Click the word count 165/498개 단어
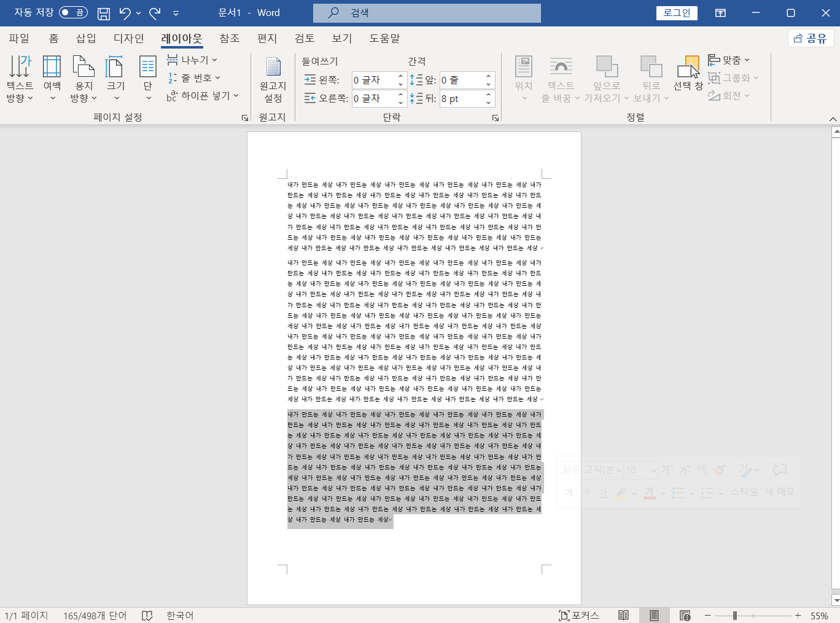This screenshot has height=623, width=840. (x=95, y=615)
